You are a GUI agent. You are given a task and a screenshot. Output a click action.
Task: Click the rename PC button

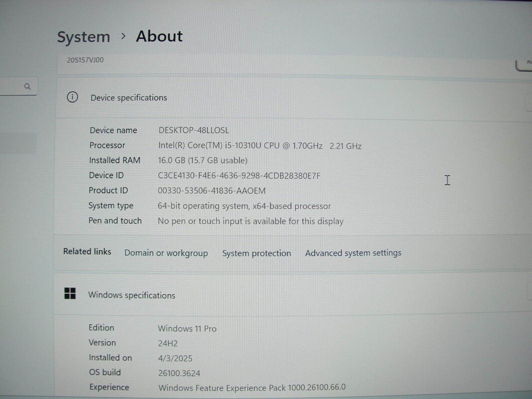click(x=525, y=64)
